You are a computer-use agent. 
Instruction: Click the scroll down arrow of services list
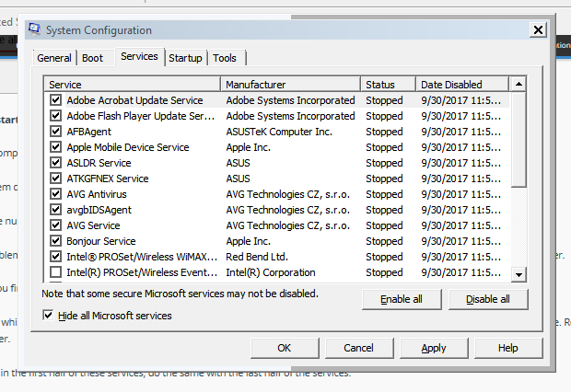click(519, 274)
